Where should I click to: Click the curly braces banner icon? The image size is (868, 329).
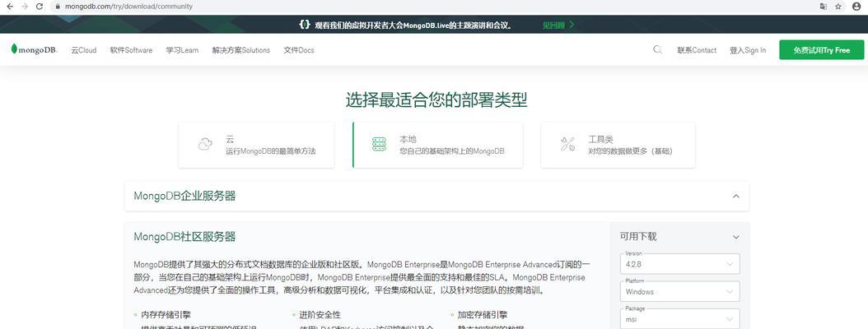(304, 25)
